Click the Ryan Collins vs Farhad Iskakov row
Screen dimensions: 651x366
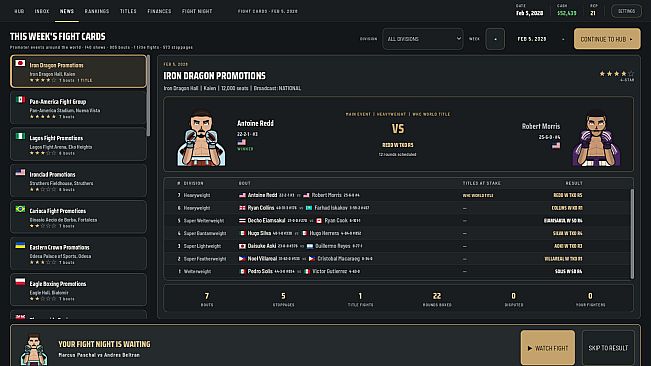(x=397, y=208)
